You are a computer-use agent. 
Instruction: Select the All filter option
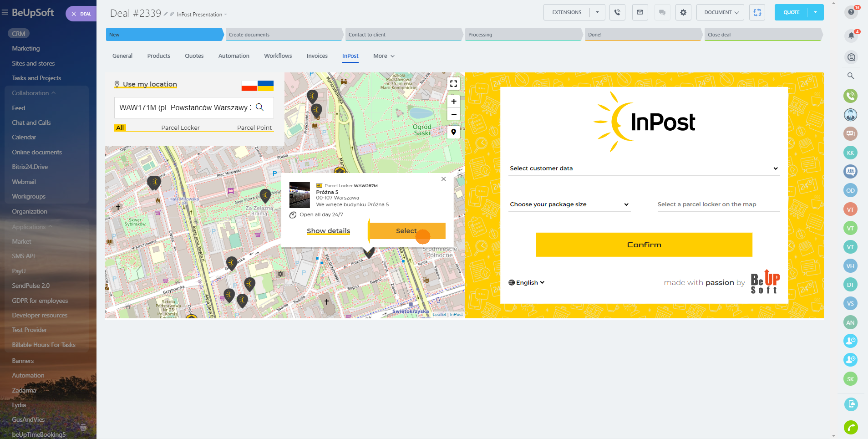click(120, 128)
